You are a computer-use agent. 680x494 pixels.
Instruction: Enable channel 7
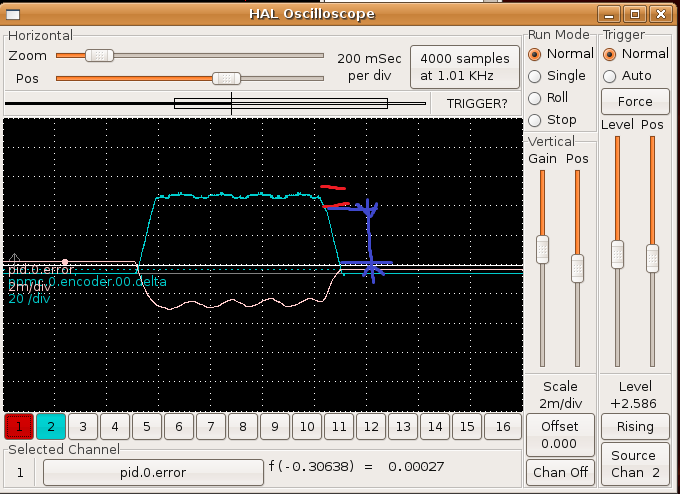pyautogui.click(x=211, y=427)
